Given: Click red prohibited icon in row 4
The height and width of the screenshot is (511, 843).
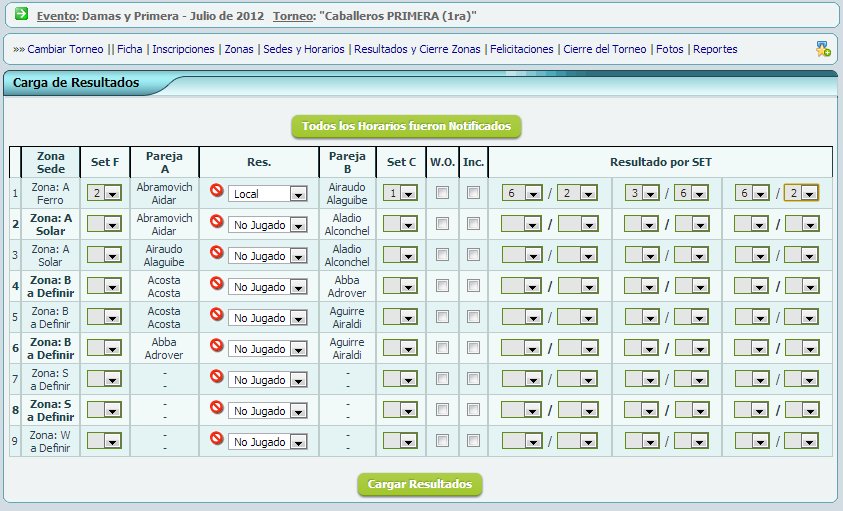Looking at the screenshot, I should coord(216,283).
